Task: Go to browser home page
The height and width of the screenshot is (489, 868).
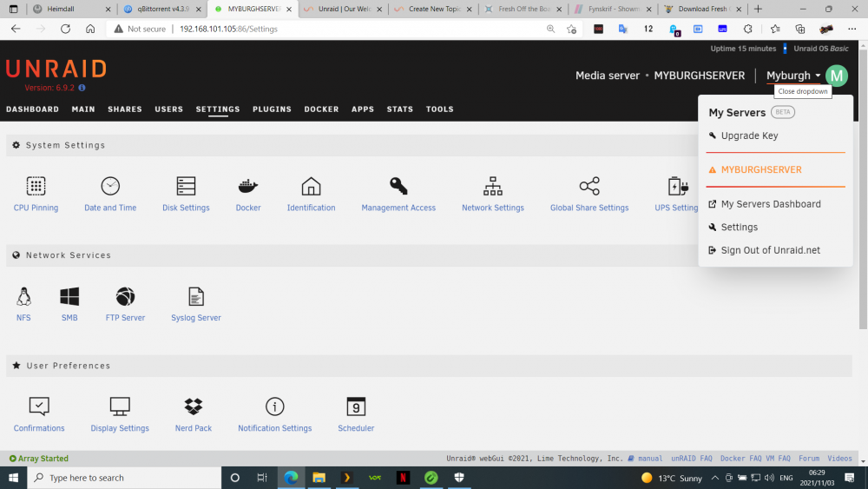Action: 90,29
